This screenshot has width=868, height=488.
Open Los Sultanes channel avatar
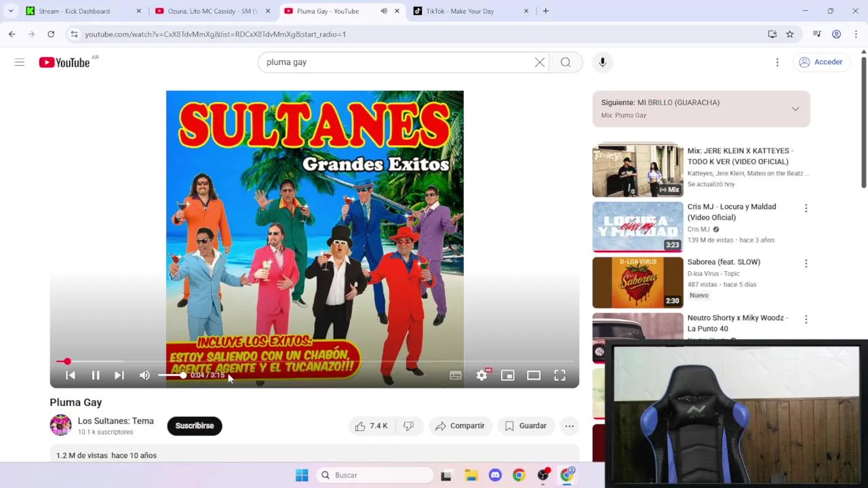[60, 425]
